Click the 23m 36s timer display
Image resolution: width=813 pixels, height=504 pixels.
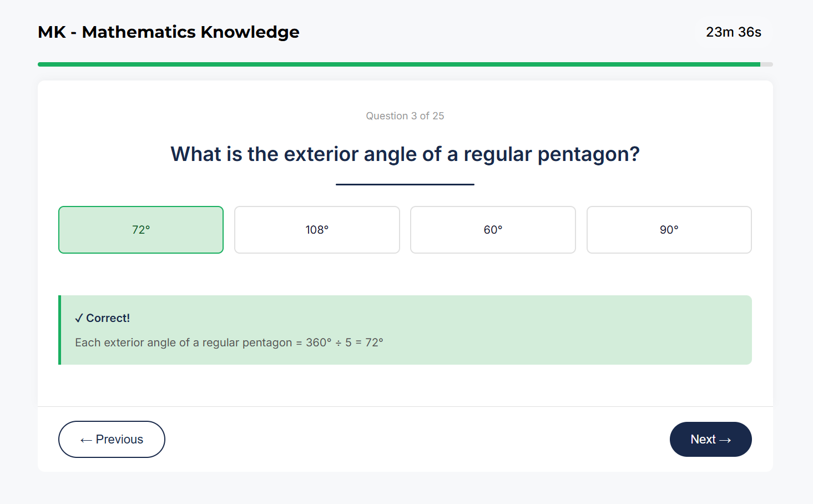pos(734,32)
